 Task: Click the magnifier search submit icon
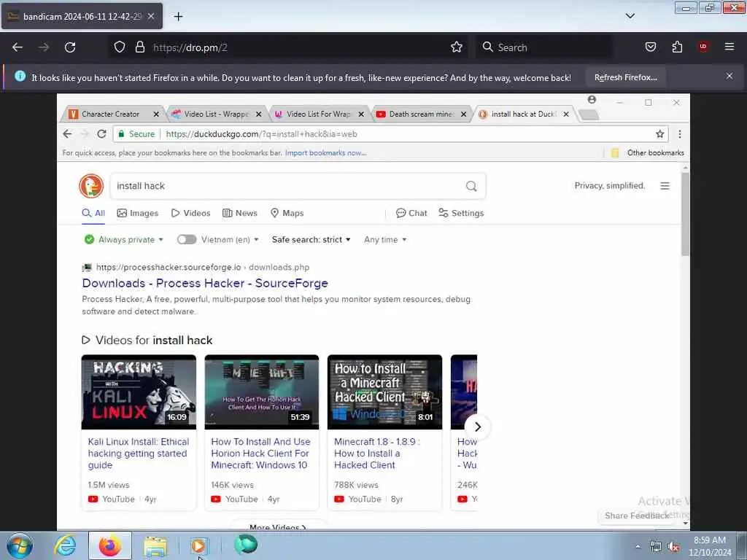tap(471, 186)
